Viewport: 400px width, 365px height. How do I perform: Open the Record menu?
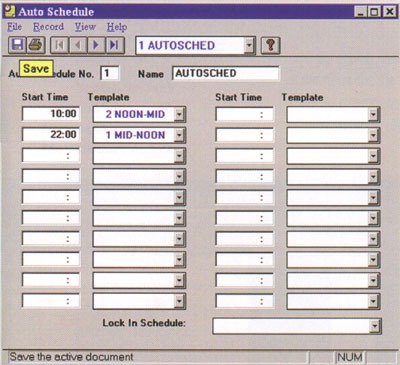pos(48,27)
